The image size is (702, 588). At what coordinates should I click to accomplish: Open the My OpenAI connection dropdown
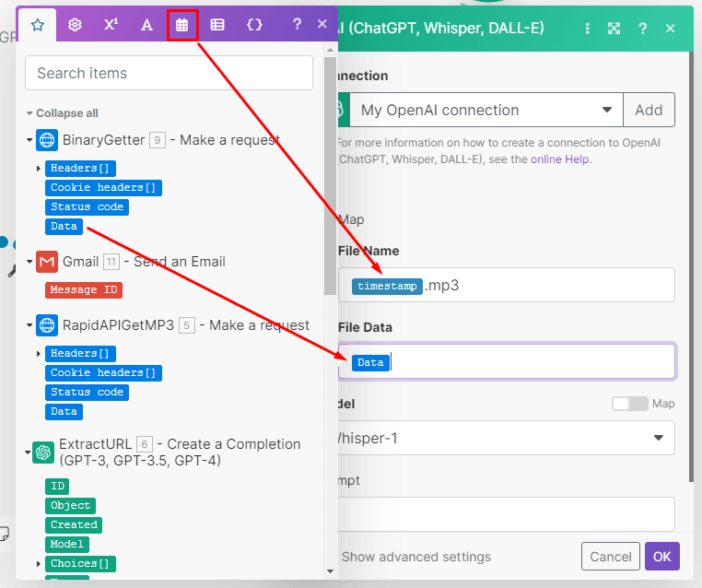click(x=606, y=111)
